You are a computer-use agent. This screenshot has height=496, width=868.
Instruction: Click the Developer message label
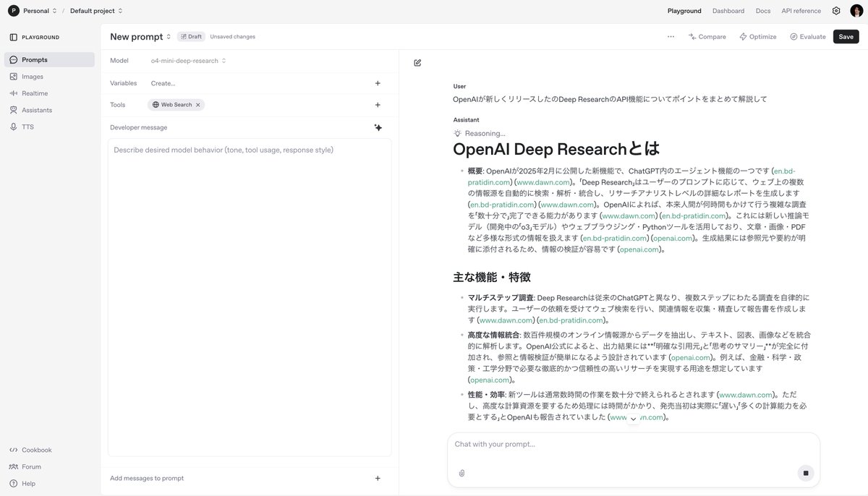coord(138,127)
